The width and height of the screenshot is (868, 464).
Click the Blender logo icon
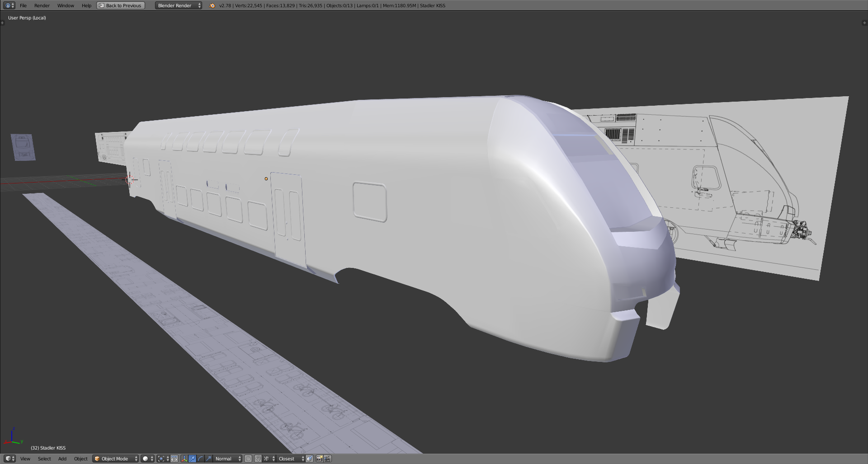(212, 5)
